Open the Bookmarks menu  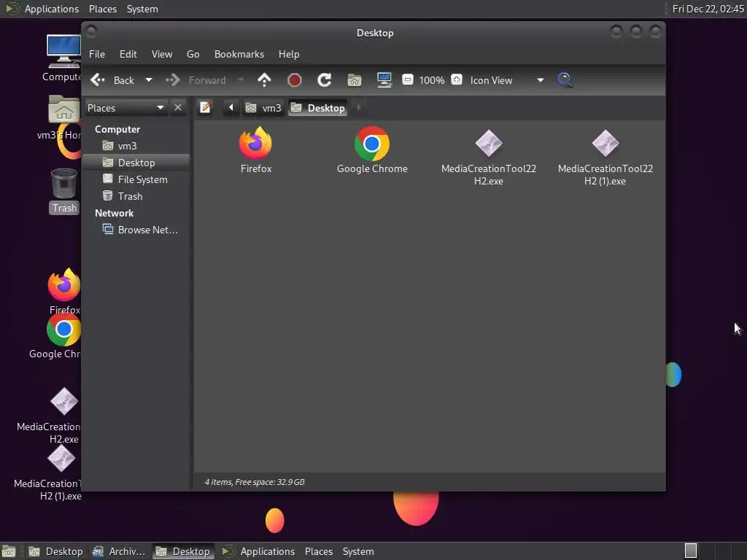click(x=239, y=54)
